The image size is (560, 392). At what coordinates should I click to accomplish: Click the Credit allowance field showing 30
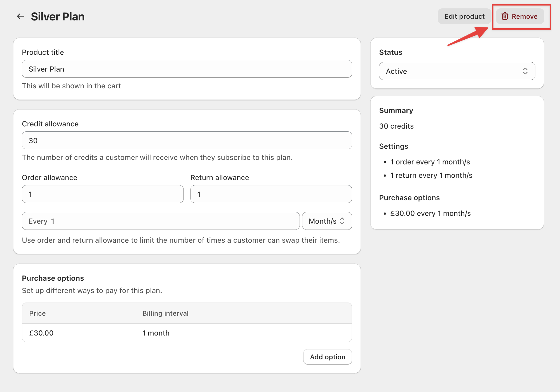click(x=187, y=140)
